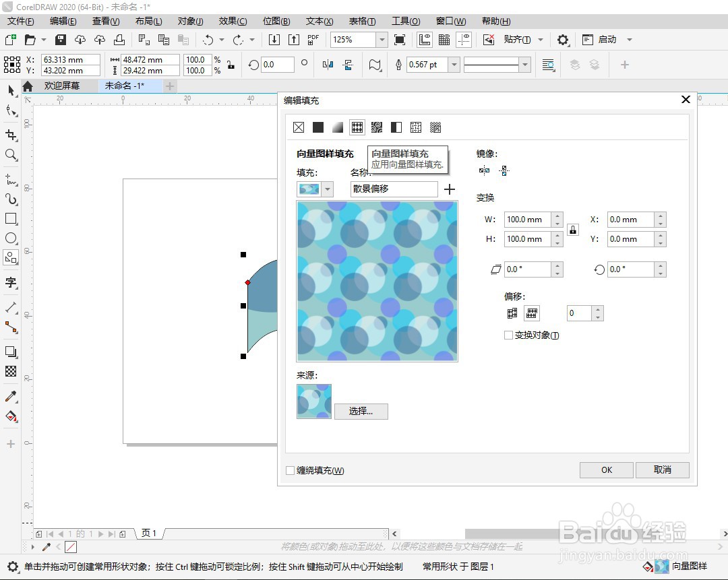Click the source pattern thumbnail

point(314,401)
